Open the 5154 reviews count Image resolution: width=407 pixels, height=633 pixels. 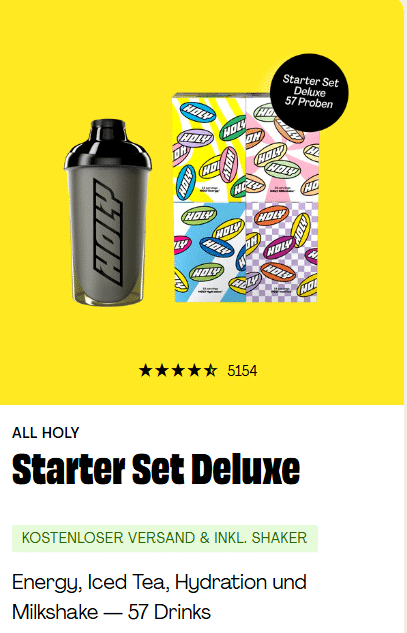coord(242,371)
